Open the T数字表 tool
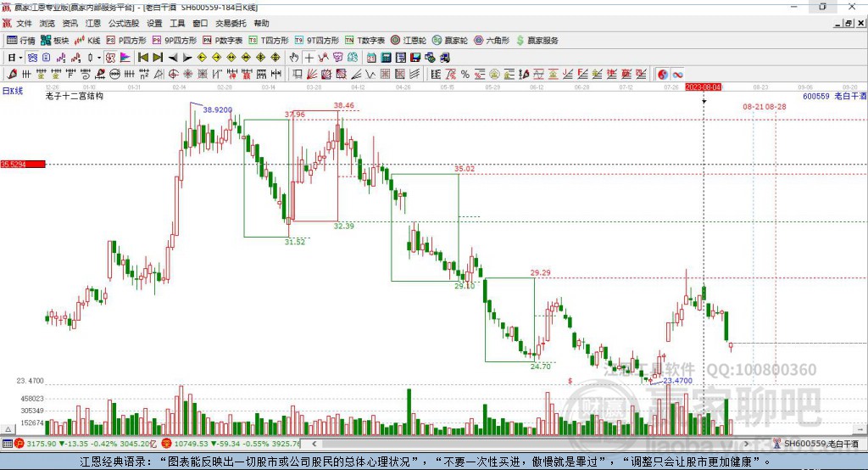 364,41
